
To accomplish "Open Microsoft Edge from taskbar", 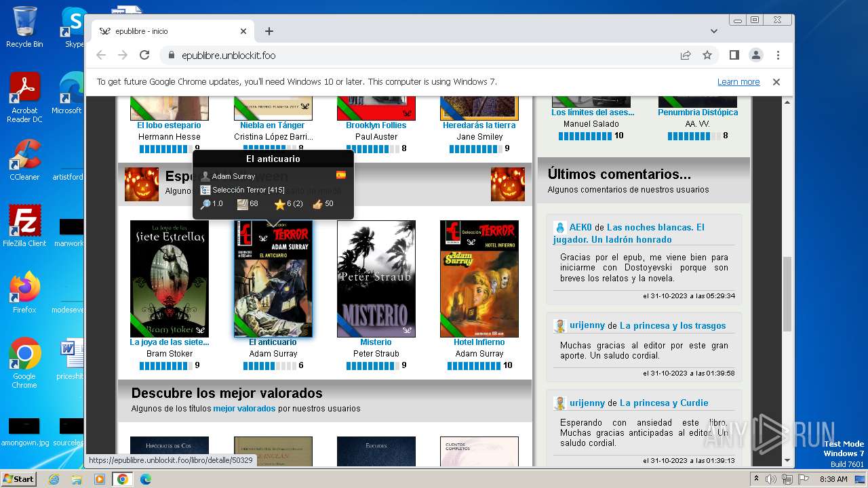I will (145, 479).
